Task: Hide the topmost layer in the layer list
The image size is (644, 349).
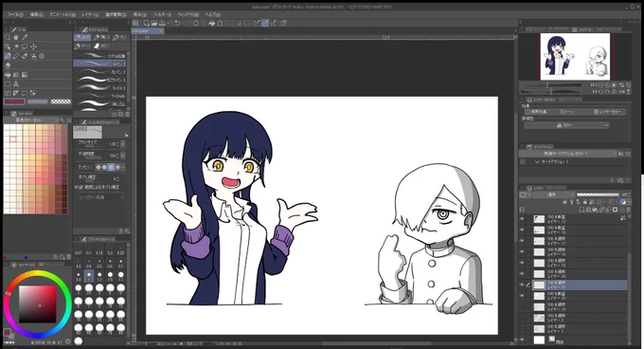Action: (x=522, y=219)
